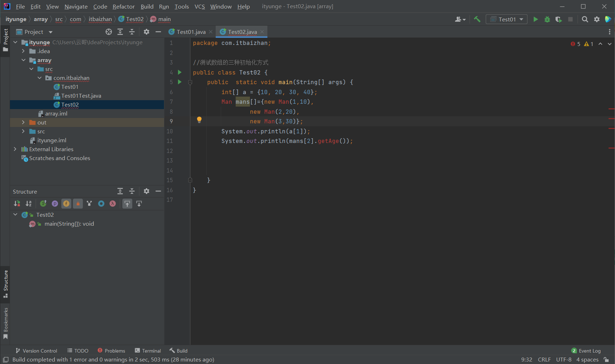Open the File menu
615x364 pixels.
(20, 6)
